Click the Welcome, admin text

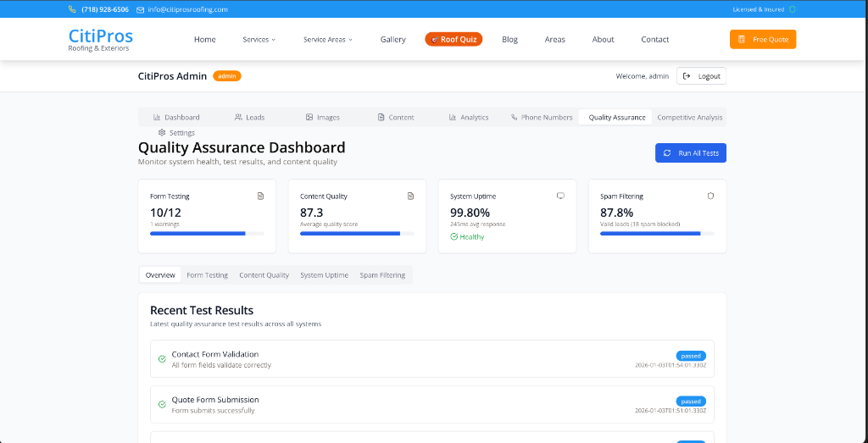[x=643, y=76]
